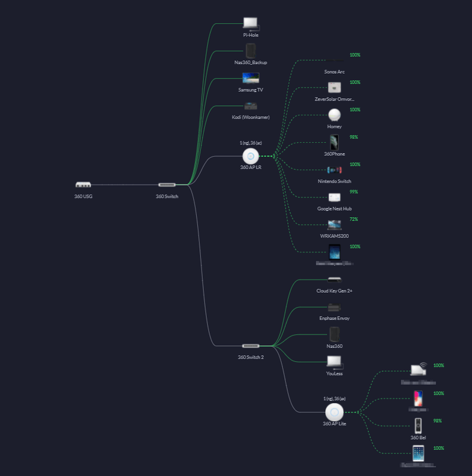The height and width of the screenshot is (476, 472).
Task: Click the "WRKAMS200" label
Action: tap(334, 236)
